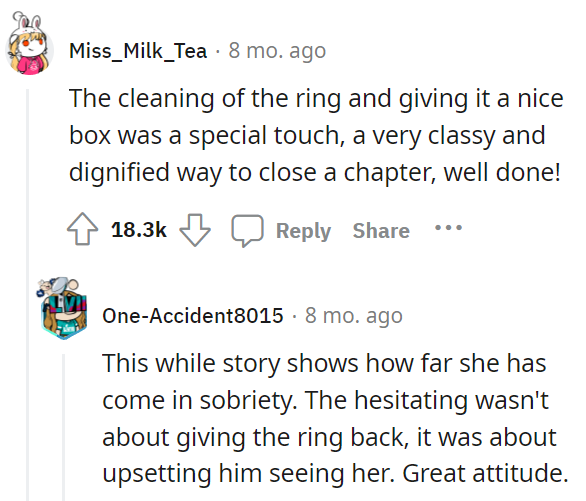586x501 pixels.
Task: Click the 18.3k vote count
Action: (139, 230)
